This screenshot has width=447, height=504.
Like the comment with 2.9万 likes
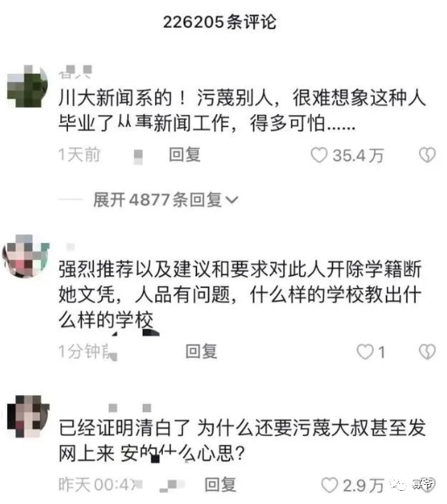330,486
